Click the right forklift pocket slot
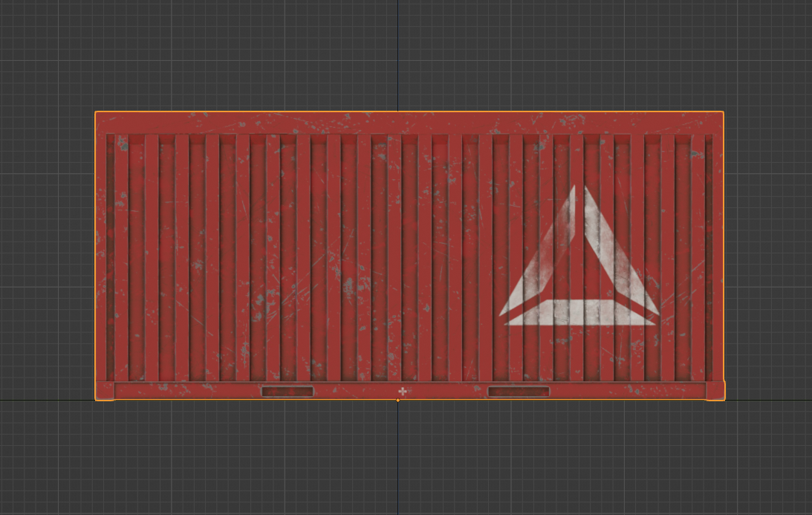 point(519,391)
